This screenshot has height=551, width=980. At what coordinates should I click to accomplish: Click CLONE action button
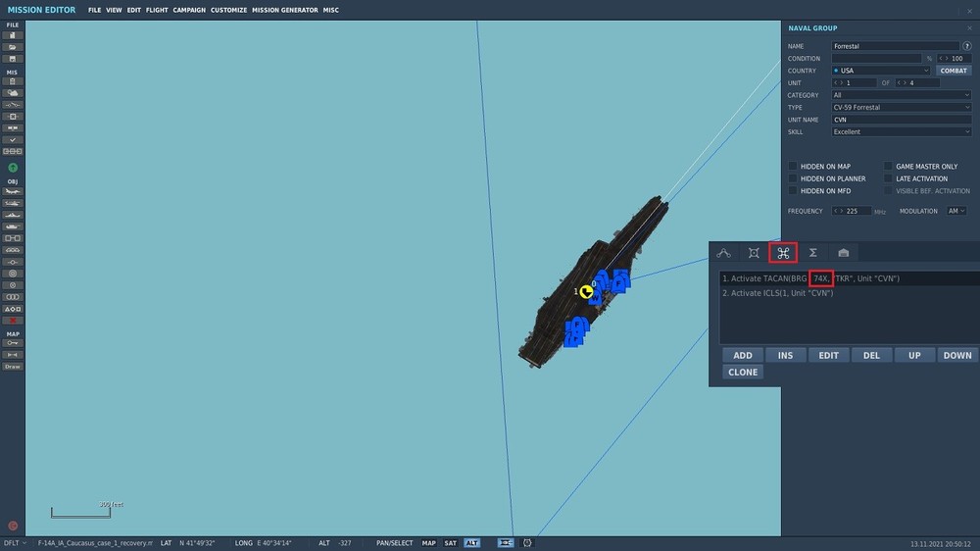pos(743,373)
